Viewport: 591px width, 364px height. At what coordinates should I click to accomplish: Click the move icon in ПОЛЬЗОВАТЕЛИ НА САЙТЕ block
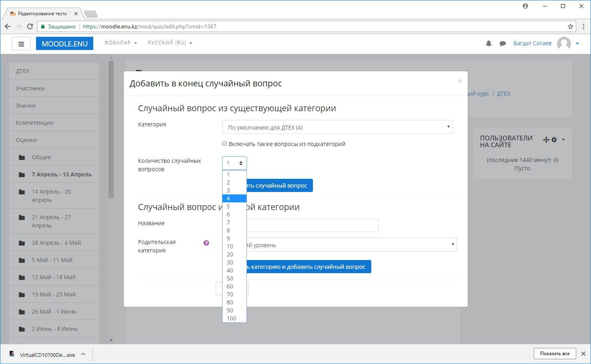[546, 140]
